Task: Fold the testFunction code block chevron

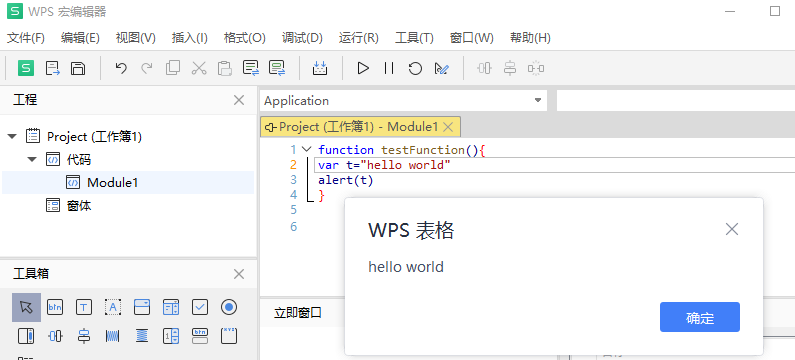Action: point(306,150)
